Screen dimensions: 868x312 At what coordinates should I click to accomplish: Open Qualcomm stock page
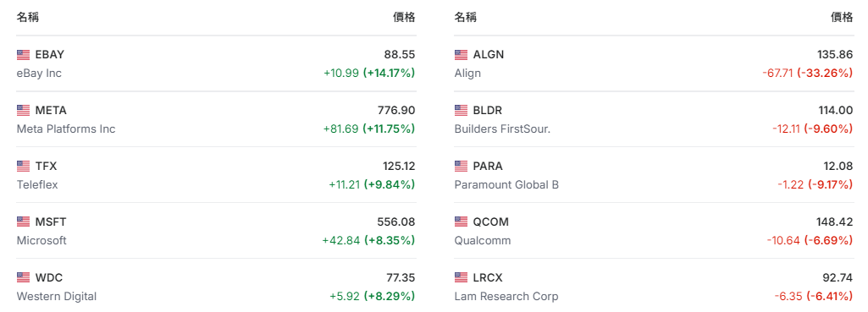pyautogui.click(x=483, y=241)
